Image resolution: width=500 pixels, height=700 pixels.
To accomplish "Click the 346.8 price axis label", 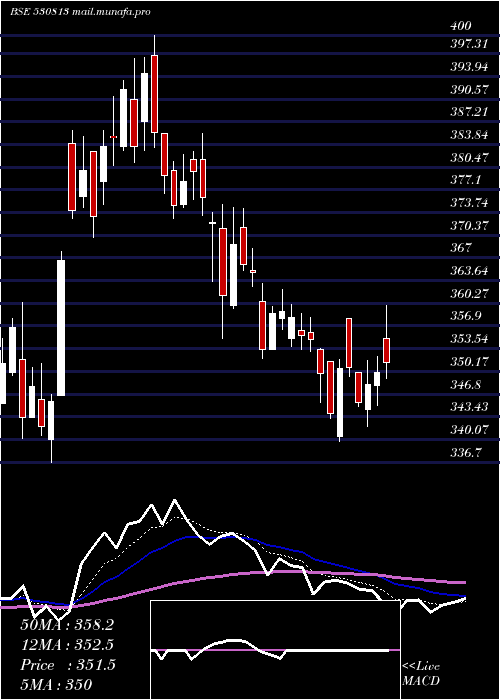I will pos(465,384).
